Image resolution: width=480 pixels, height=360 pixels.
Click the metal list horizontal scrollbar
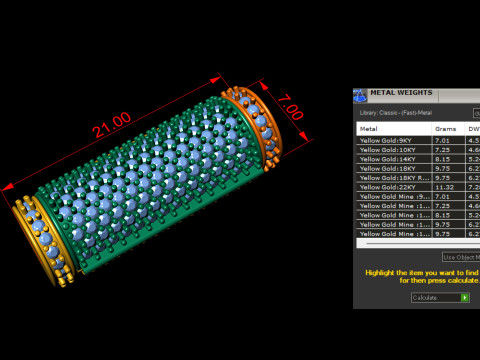point(418,243)
